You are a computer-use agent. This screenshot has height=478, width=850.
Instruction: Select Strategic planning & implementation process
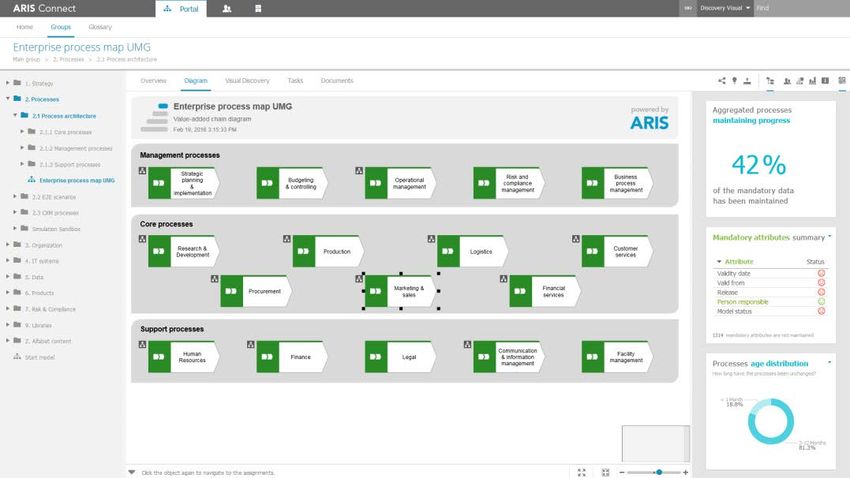pyautogui.click(x=184, y=183)
